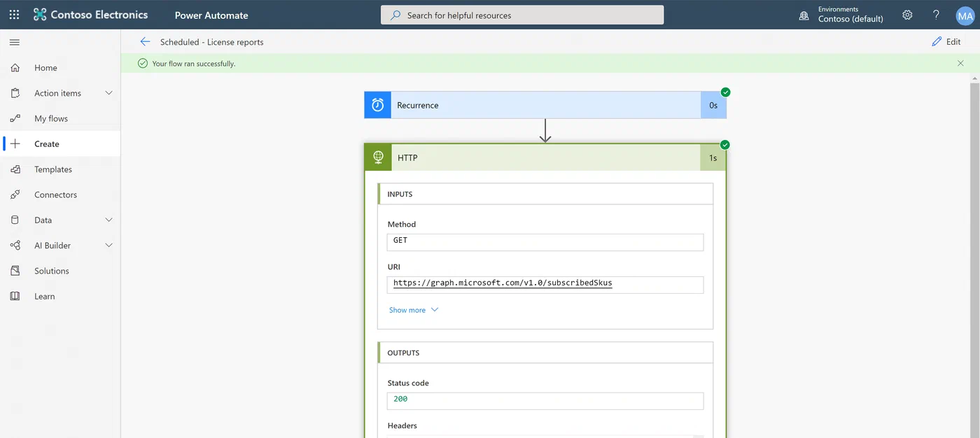Screen dimensions: 980x438
Task: Click the Method label
Action: pos(402,224)
